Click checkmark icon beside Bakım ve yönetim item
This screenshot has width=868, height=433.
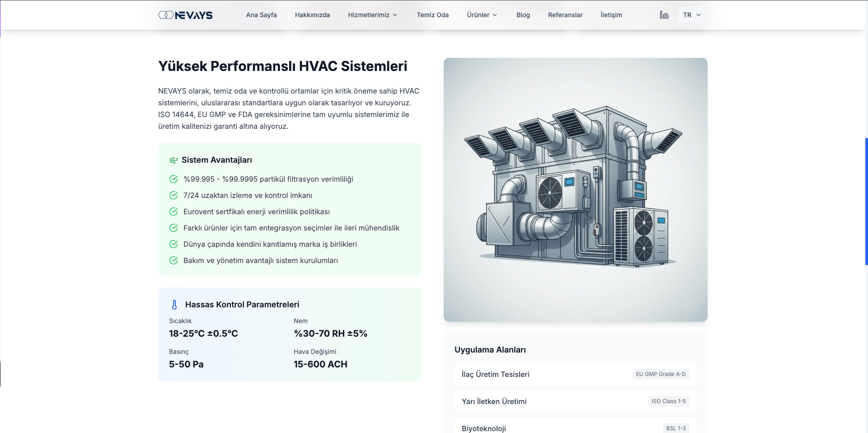tap(174, 260)
